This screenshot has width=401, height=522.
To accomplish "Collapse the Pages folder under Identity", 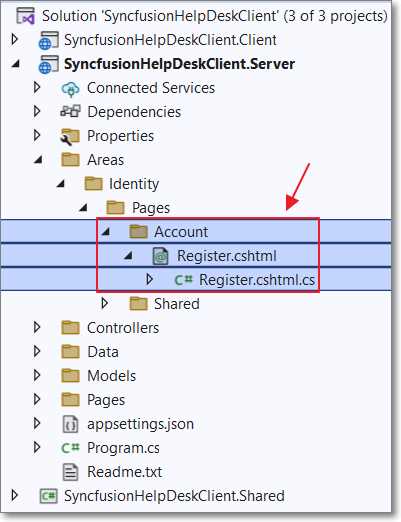I will [83, 208].
